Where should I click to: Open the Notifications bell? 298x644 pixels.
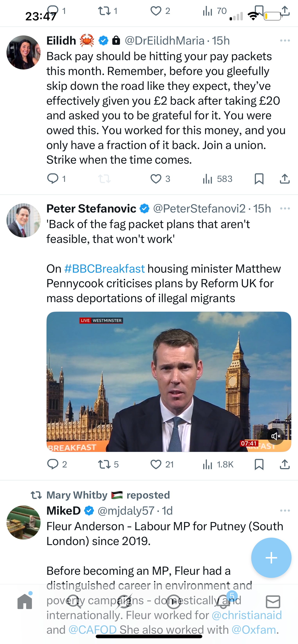click(223, 602)
